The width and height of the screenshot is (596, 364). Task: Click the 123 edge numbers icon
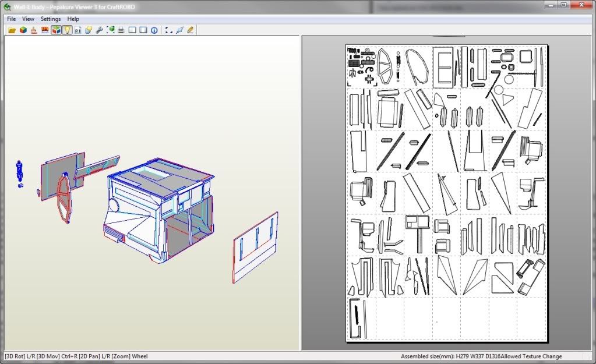click(x=45, y=30)
